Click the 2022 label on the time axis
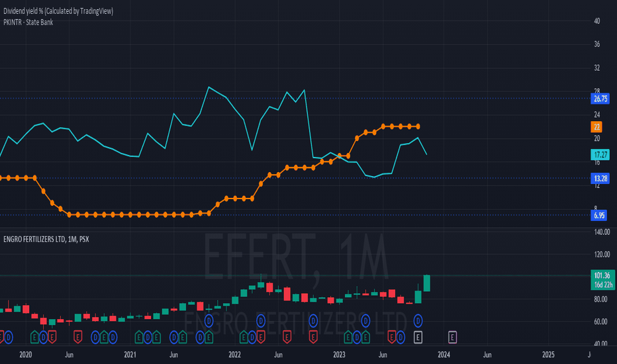The width and height of the screenshot is (617, 364). tap(234, 355)
